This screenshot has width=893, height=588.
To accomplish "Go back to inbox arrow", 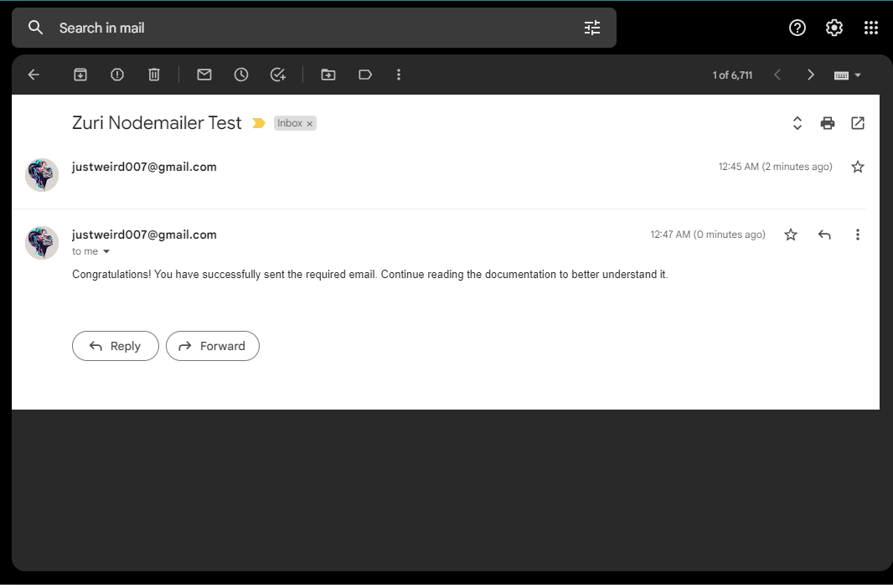I will [34, 75].
